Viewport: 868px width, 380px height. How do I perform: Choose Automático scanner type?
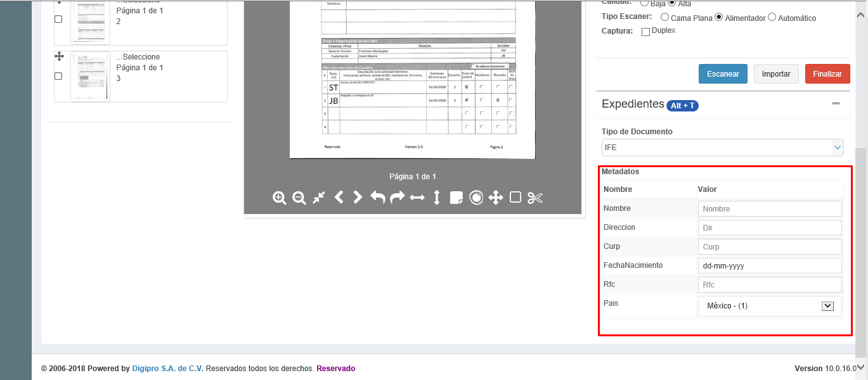[772, 17]
